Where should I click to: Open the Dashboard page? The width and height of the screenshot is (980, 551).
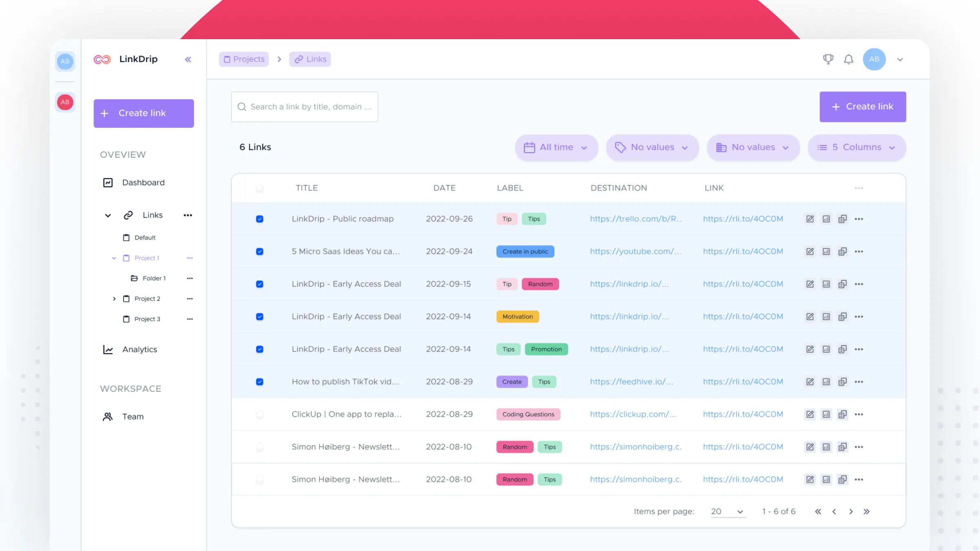point(143,182)
